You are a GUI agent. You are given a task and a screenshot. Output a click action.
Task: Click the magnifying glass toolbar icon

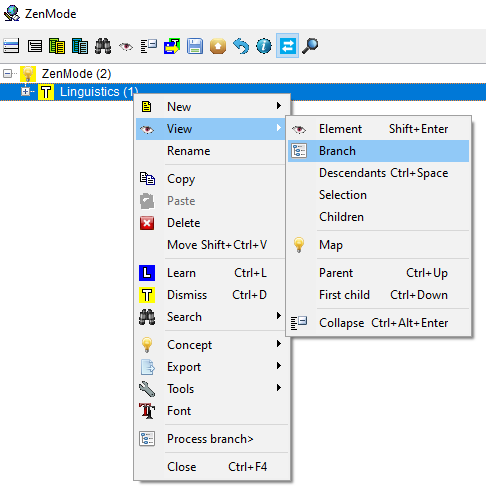[310, 46]
